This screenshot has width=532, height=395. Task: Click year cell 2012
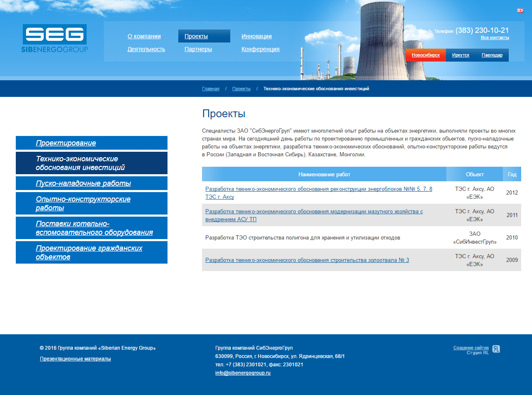pyautogui.click(x=512, y=193)
